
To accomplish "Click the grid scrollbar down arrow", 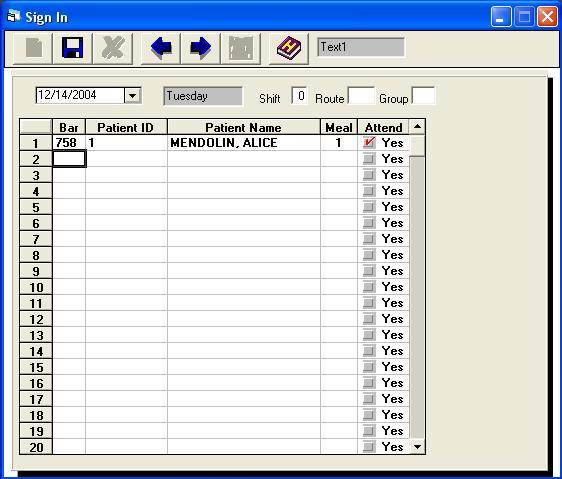I will 417,447.
